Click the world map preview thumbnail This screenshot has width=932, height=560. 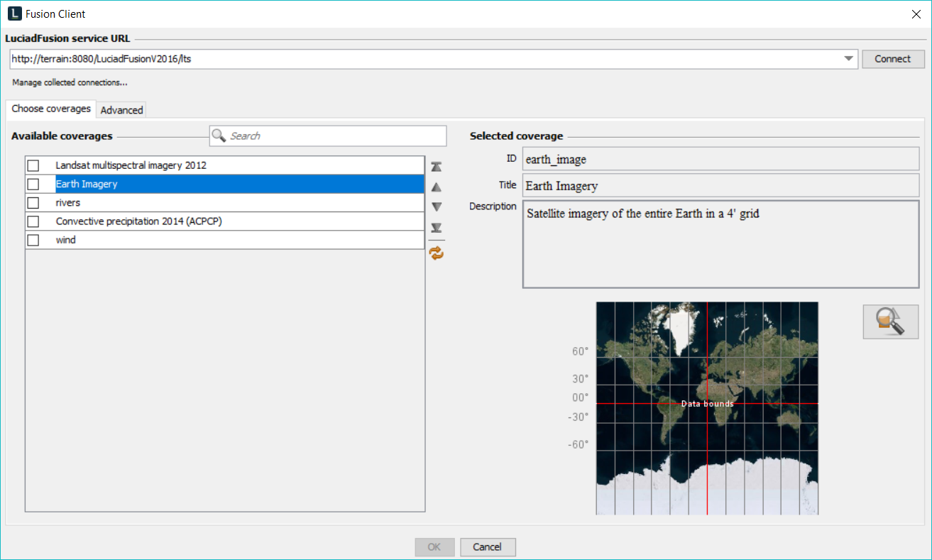coord(707,408)
